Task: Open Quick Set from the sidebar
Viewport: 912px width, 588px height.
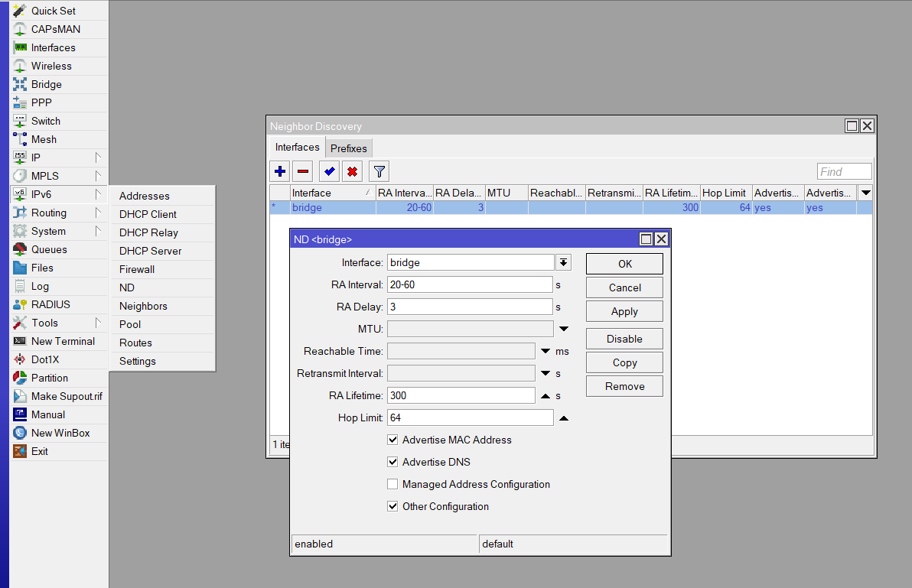Action: coord(59,11)
